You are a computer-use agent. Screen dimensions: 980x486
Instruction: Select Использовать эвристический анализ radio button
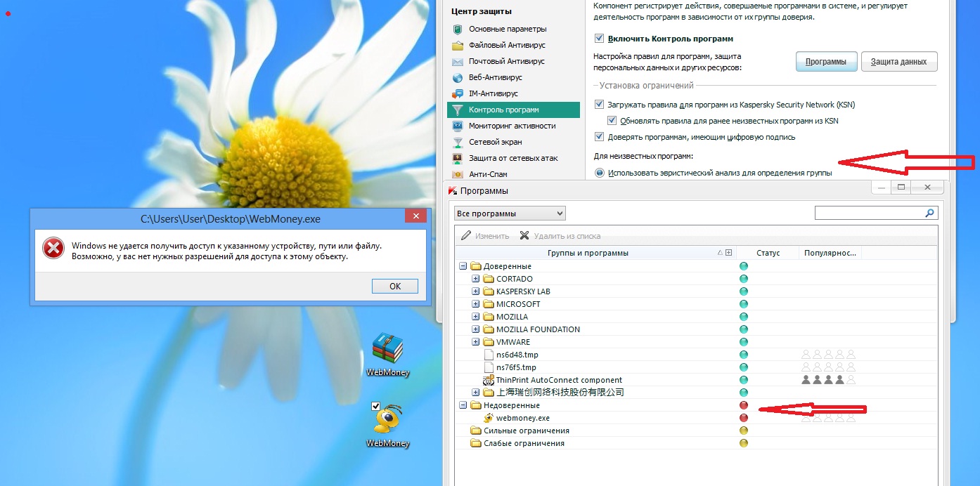[599, 173]
